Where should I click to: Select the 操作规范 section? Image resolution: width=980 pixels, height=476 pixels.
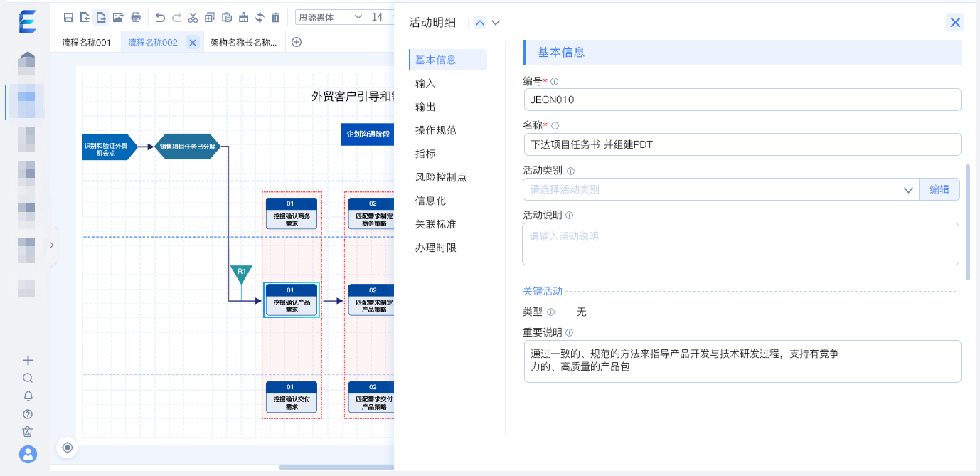(435, 130)
